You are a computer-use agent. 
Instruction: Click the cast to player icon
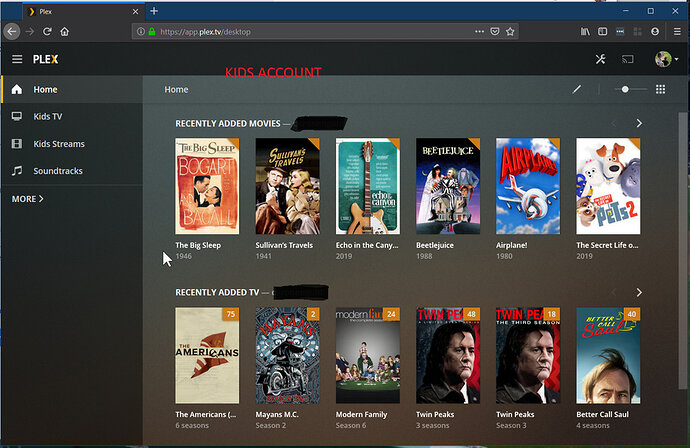628,59
